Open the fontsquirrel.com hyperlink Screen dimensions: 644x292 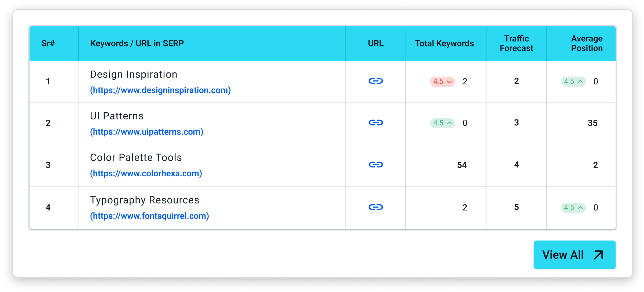coord(149,216)
